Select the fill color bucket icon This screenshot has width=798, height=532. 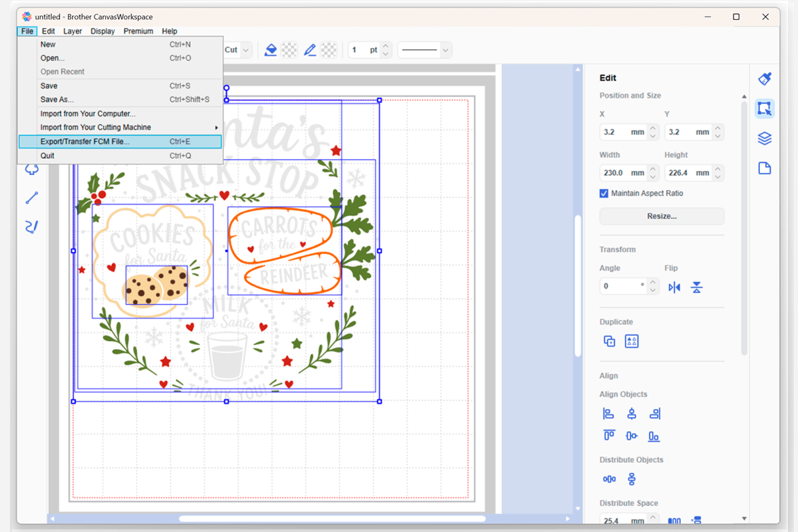click(271, 50)
